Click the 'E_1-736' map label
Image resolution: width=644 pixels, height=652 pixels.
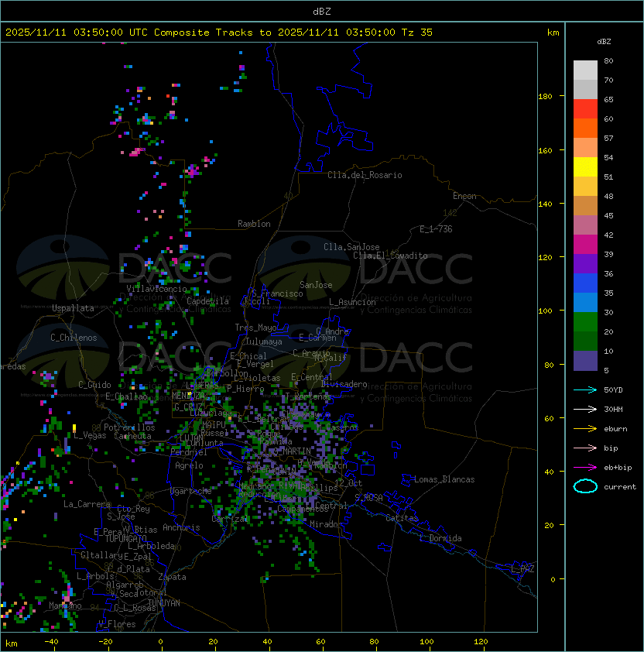click(436, 229)
